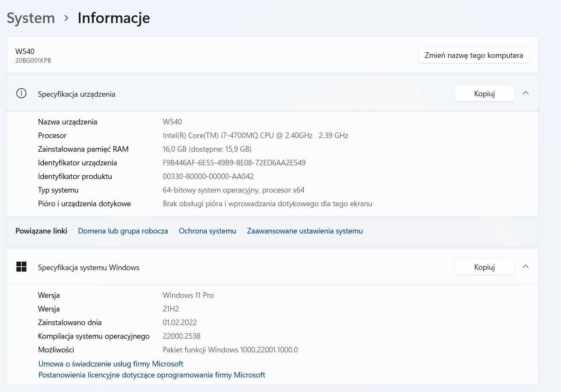The width and height of the screenshot is (561, 392).
Task: Select the W540 computer name at top
Action: point(25,52)
